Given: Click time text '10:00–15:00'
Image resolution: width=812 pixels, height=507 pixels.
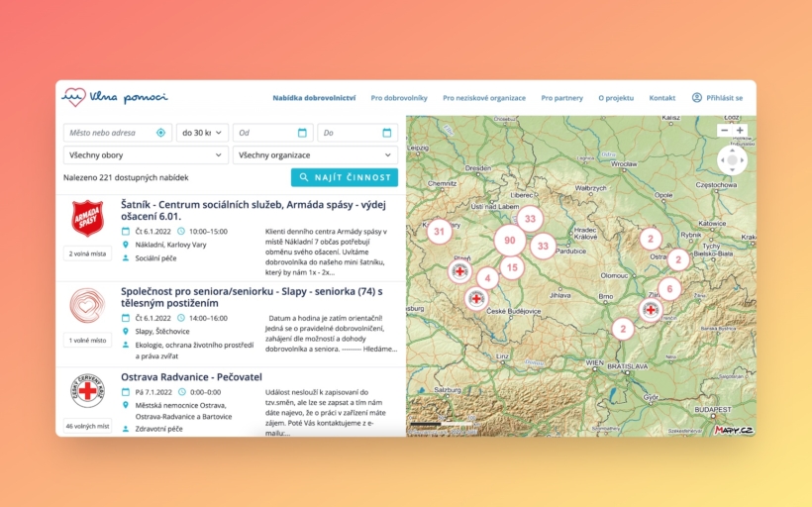Looking at the screenshot, I should pyautogui.click(x=208, y=232).
